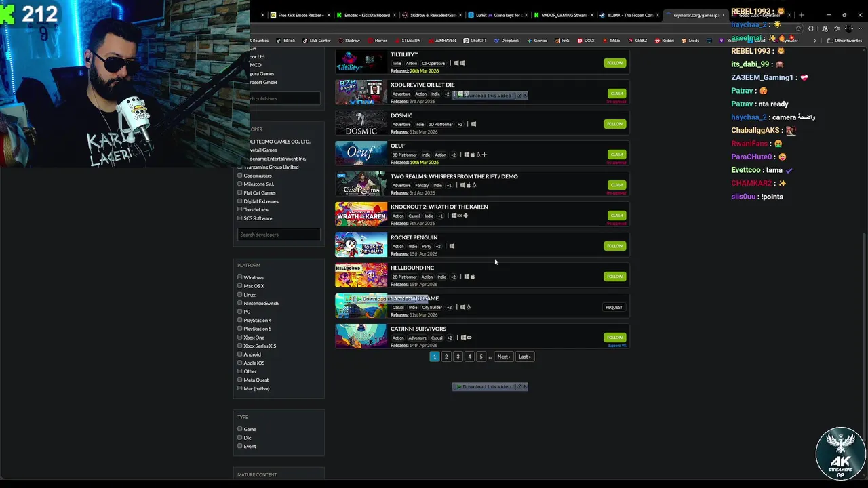Claim XDDL Revive or Let Die
This screenshot has width=868, height=488.
[x=616, y=94]
